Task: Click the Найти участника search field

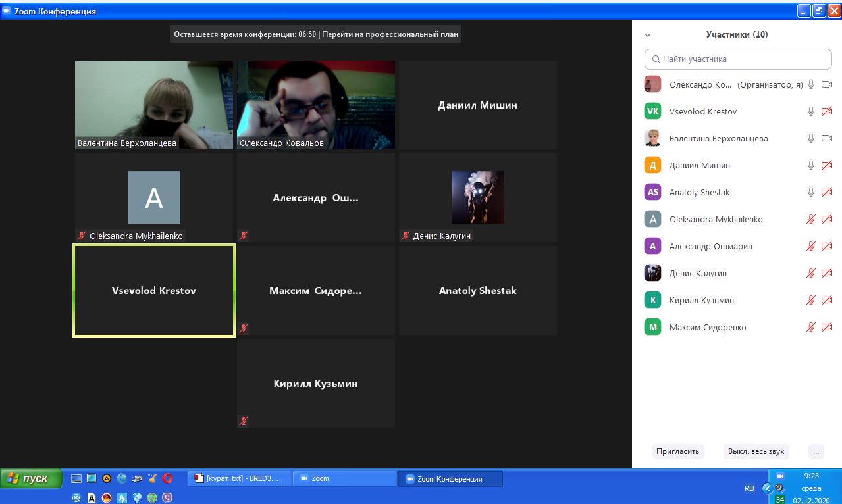Action: tap(738, 59)
